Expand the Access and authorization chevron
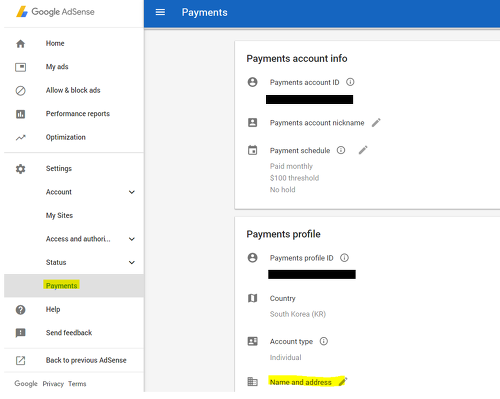The image size is (500, 399). (x=132, y=239)
